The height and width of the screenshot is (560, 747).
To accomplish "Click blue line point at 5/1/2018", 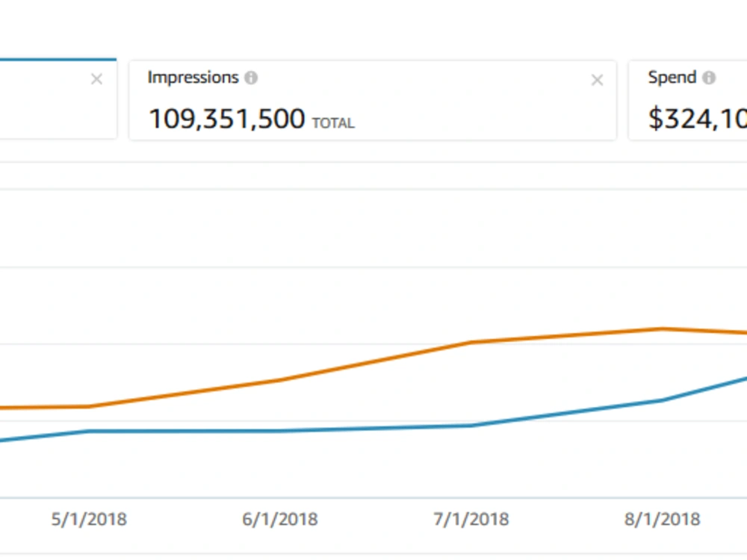I will coord(89,431).
